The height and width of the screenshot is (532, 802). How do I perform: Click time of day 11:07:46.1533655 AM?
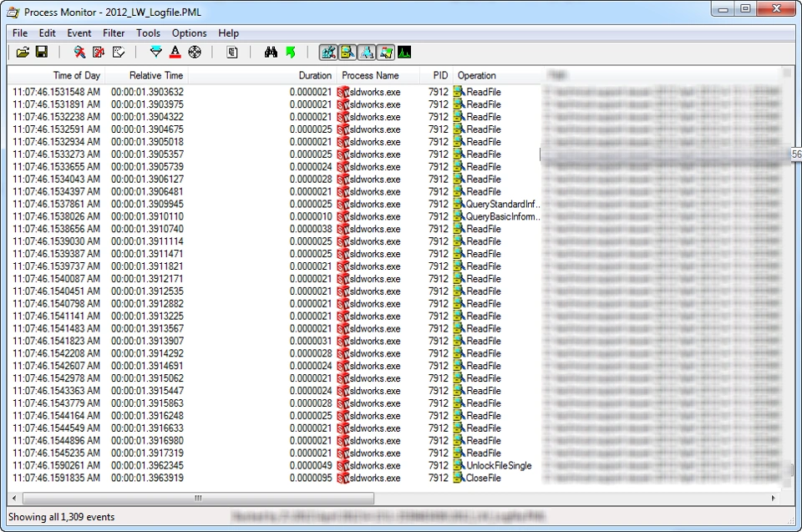tap(56, 167)
